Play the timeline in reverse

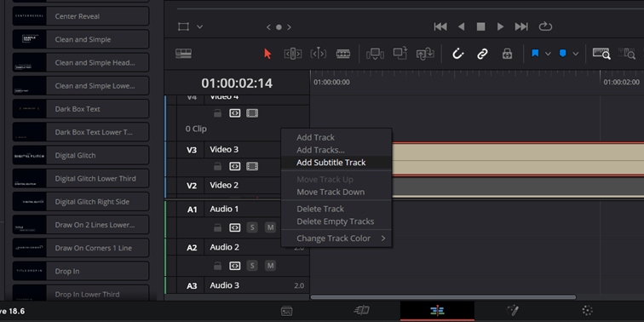pos(461,26)
